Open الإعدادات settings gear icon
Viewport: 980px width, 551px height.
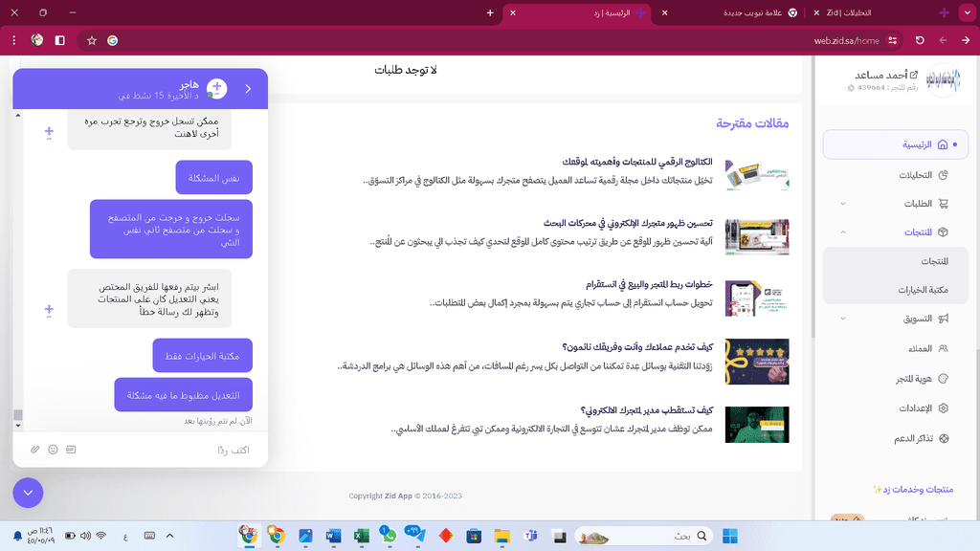[x=943, y=408]
